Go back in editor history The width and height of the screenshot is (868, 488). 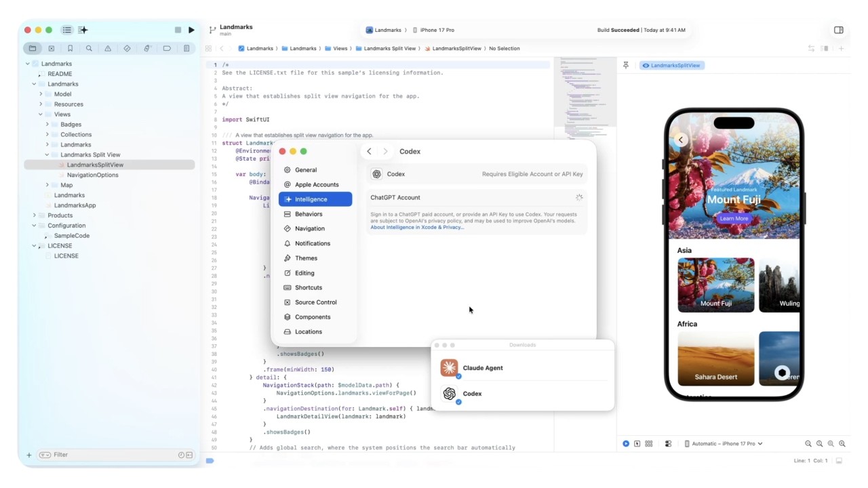pyautogui.click(x=222, y=49)
